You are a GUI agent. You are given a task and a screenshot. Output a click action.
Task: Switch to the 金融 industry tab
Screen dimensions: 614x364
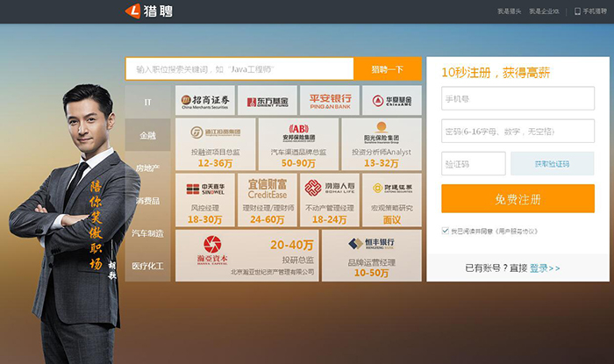147,135
